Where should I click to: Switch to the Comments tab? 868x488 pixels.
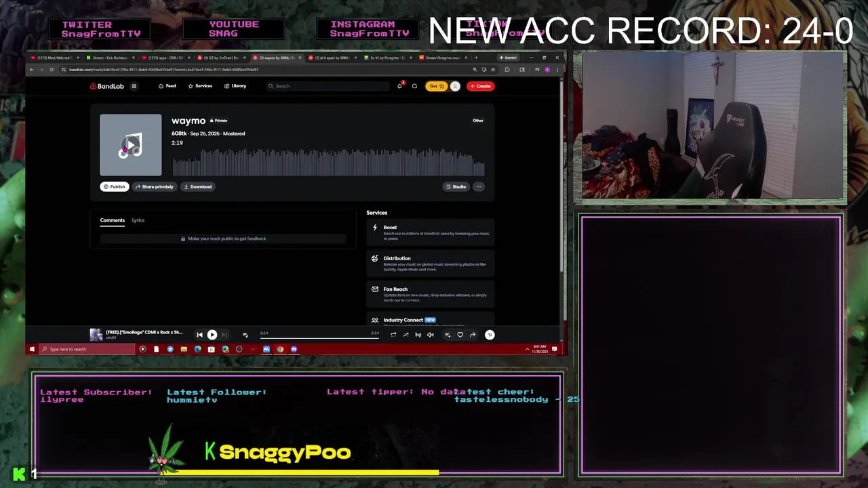pos(113,220)
